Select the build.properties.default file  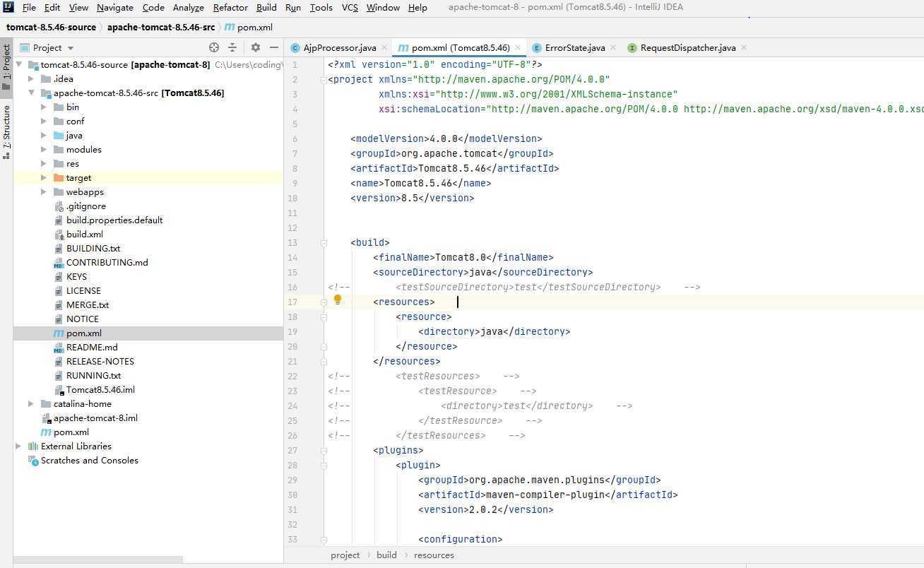tap(114, 220)
